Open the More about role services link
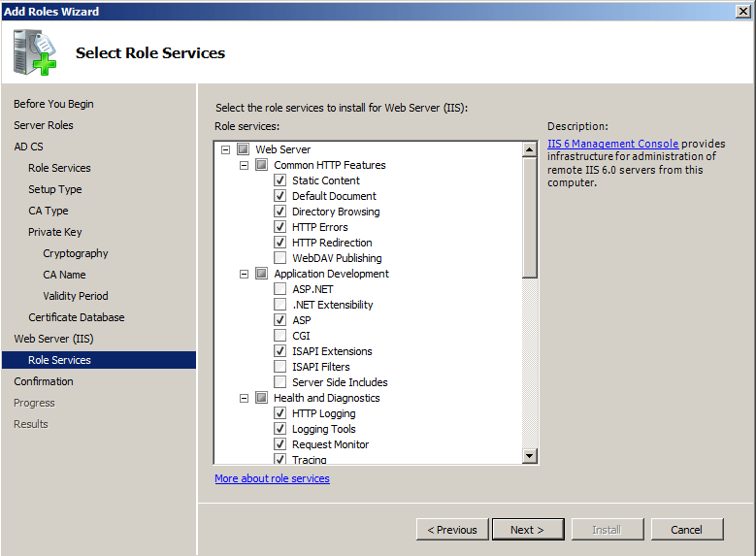756x556 pixels. click(272, 478)
